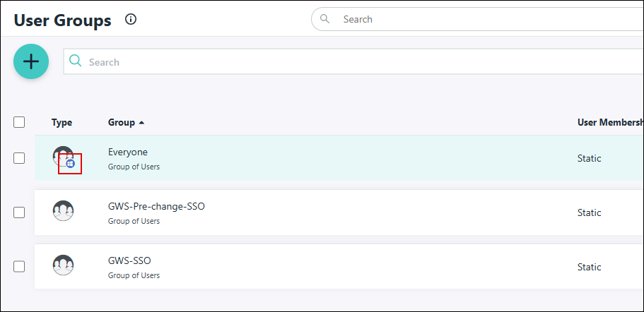Screen dimensions: 644x312
Task: Click the GWS-Pre-change-SSO group avatar icon
Action: [x=63, y=211]
